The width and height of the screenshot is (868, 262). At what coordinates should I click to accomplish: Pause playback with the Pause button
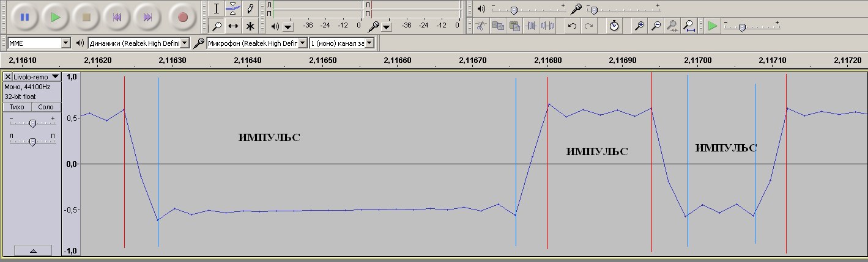pyautogui.click(x=24, y=17)
